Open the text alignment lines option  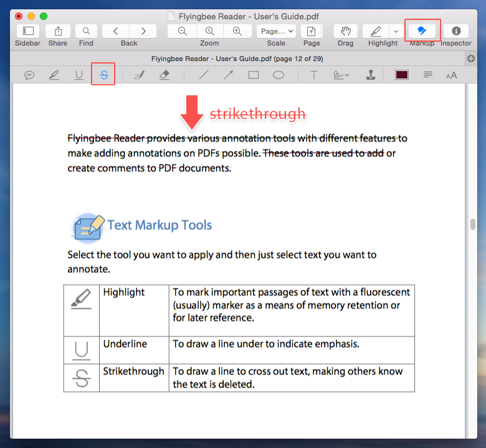click(x=427, y=75)
